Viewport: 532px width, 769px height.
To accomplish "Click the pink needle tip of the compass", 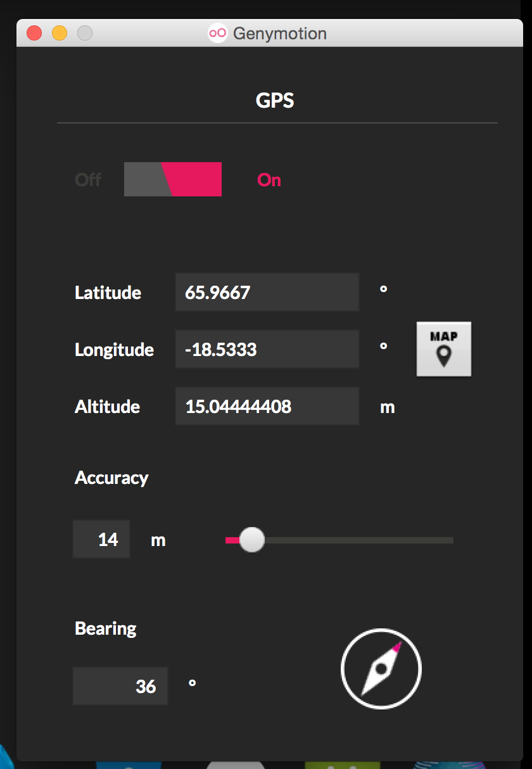I will (x=397, y=647).
